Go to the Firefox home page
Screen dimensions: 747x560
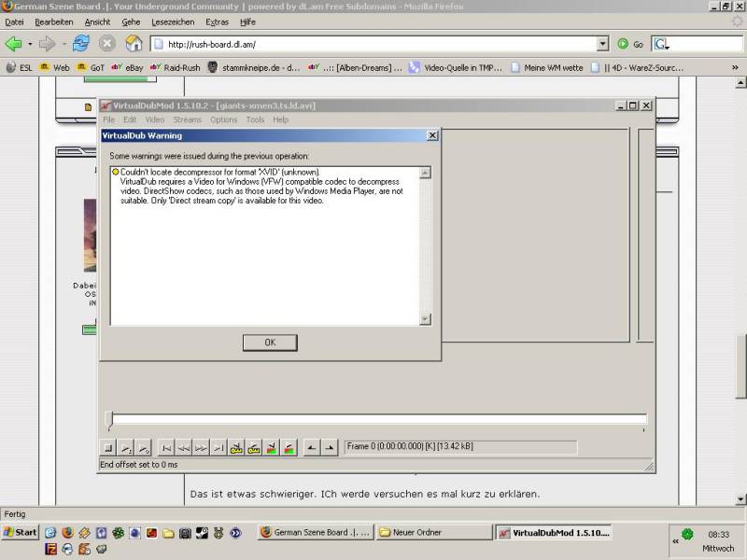(x=134, y=44)
